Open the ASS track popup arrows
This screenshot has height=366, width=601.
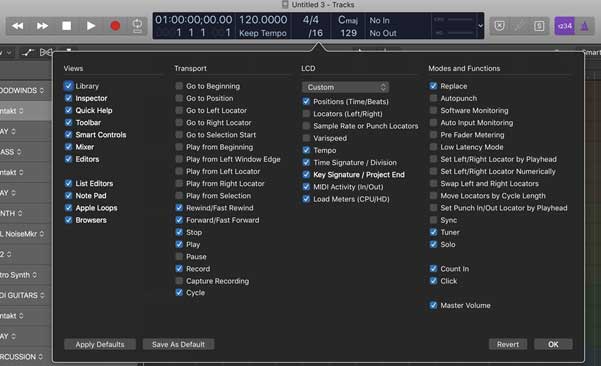coord(19,152)
